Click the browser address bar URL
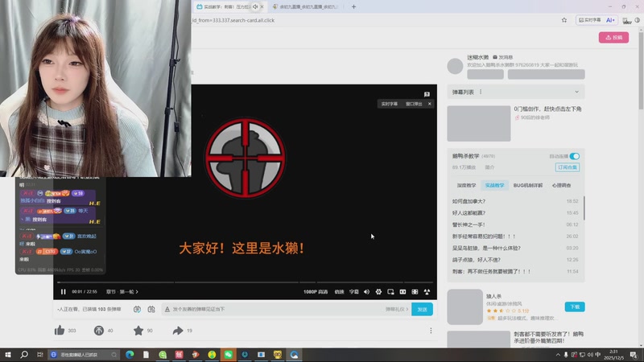 (233, 20)
